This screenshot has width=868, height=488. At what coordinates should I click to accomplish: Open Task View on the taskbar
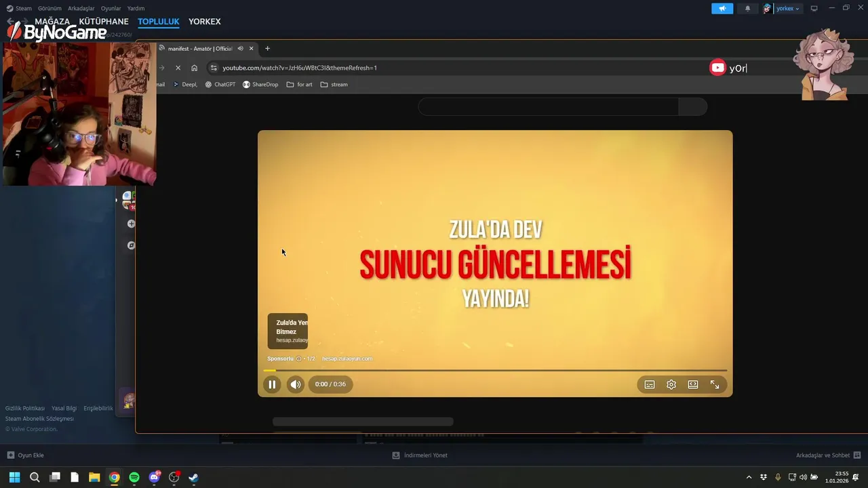click(55, 477)
